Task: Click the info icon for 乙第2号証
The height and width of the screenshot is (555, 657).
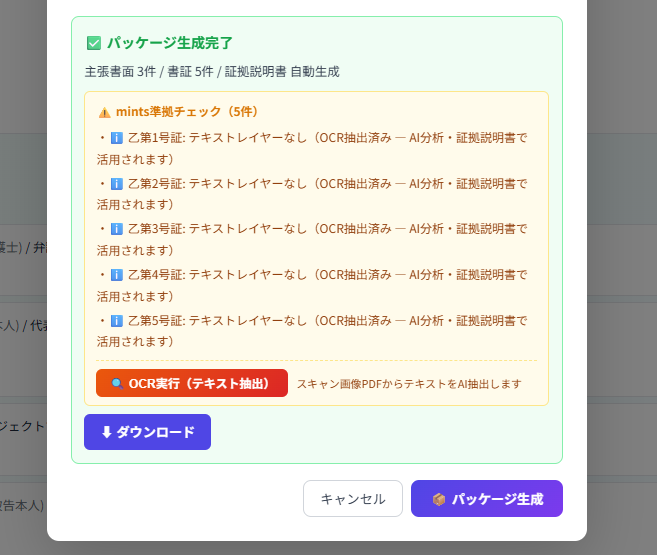Action: tap(116, 184)
